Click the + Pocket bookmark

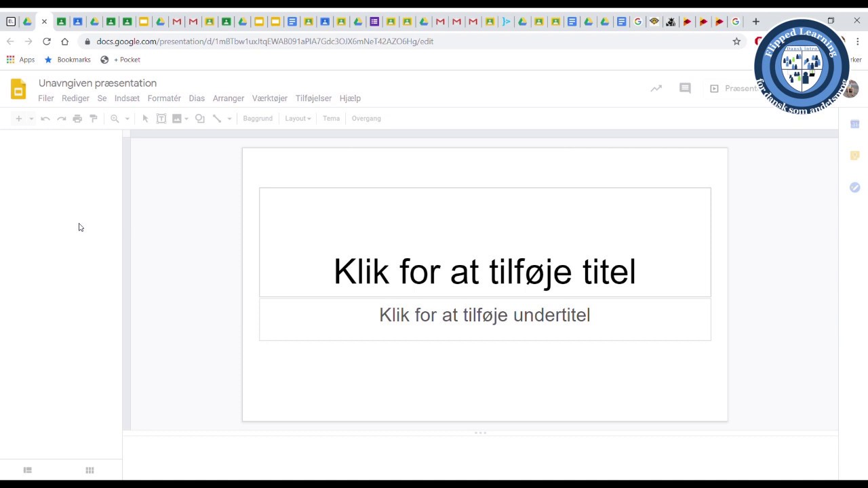120,60
